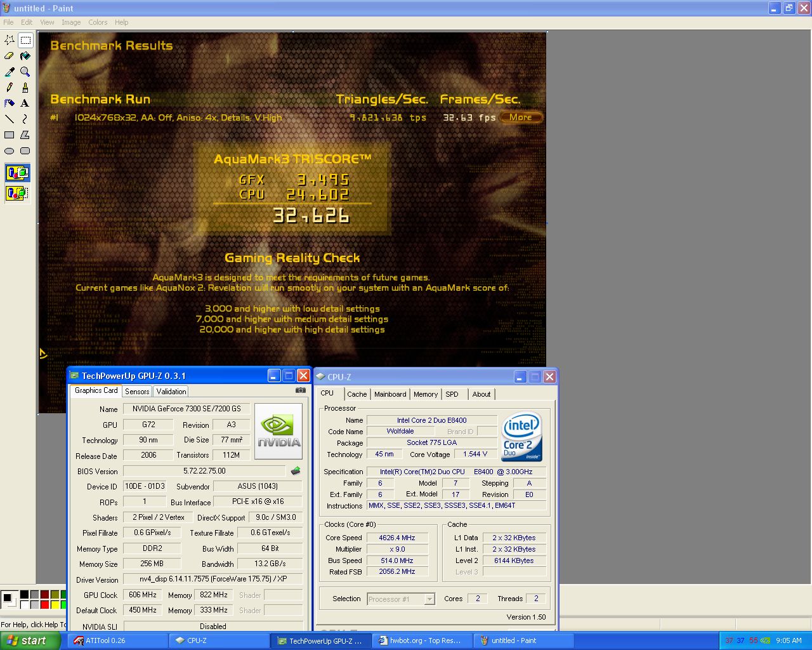The height and width of the screenshot is (650, 812).
Task: Switch to hwbot.org browser taskbar button
Action: point(423,640)
